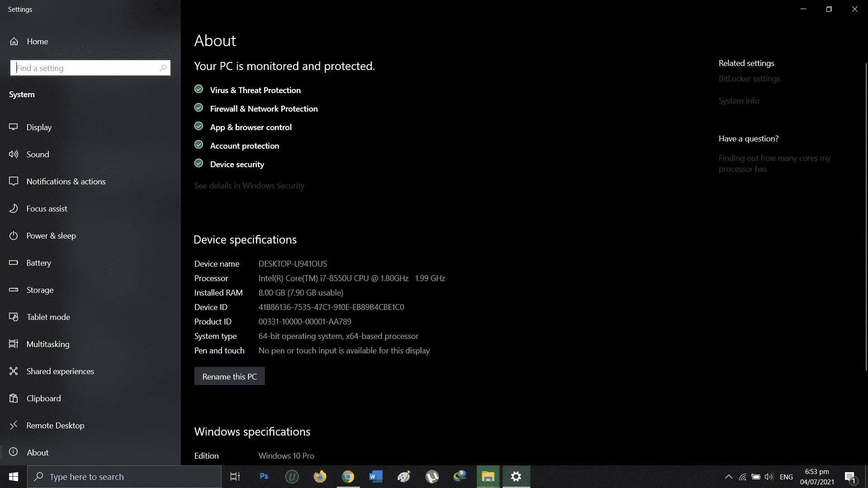868x488 pixels.
Task: Open the processor cores help link
Action: pos(774,164)
